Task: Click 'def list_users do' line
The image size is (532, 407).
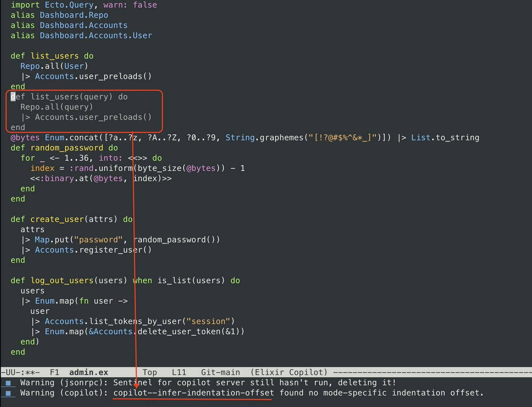Action: point(52,56)
